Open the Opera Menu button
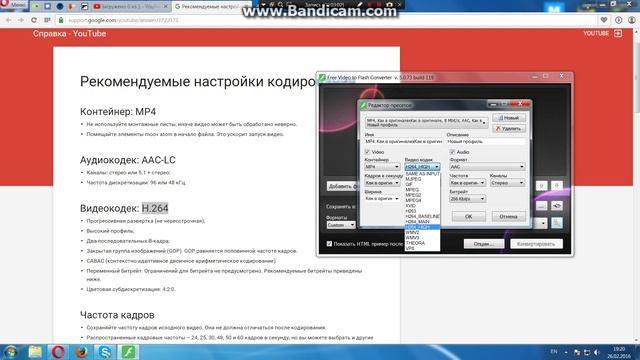The image size is (640, 360). pyautogui.click(x=13, y=5)
